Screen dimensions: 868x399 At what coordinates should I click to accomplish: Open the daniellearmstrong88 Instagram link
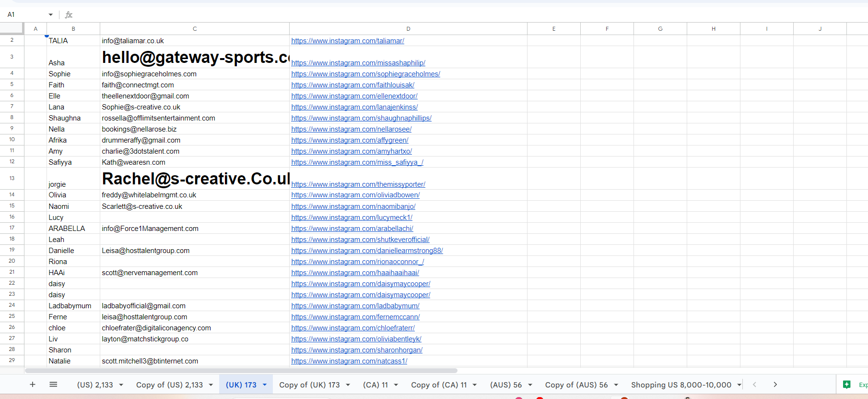[x=367, y=251]
